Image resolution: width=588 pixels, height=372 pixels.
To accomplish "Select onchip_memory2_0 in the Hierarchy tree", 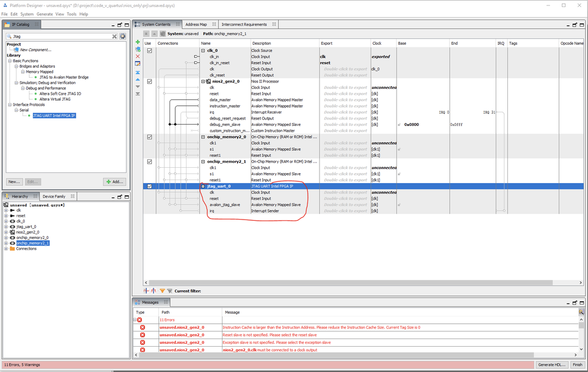I will pyautogui.click(x=32, y=238).
